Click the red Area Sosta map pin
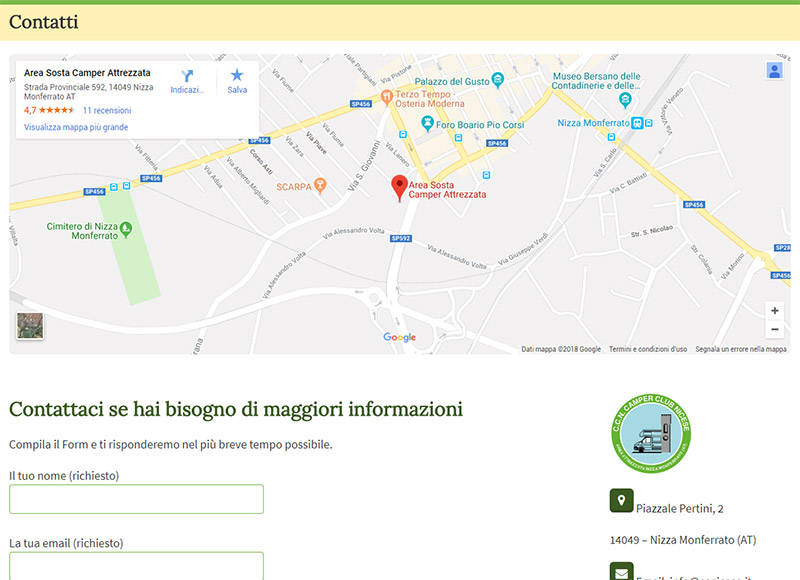Viewport: 800px width, 580px height. point(399,188)
